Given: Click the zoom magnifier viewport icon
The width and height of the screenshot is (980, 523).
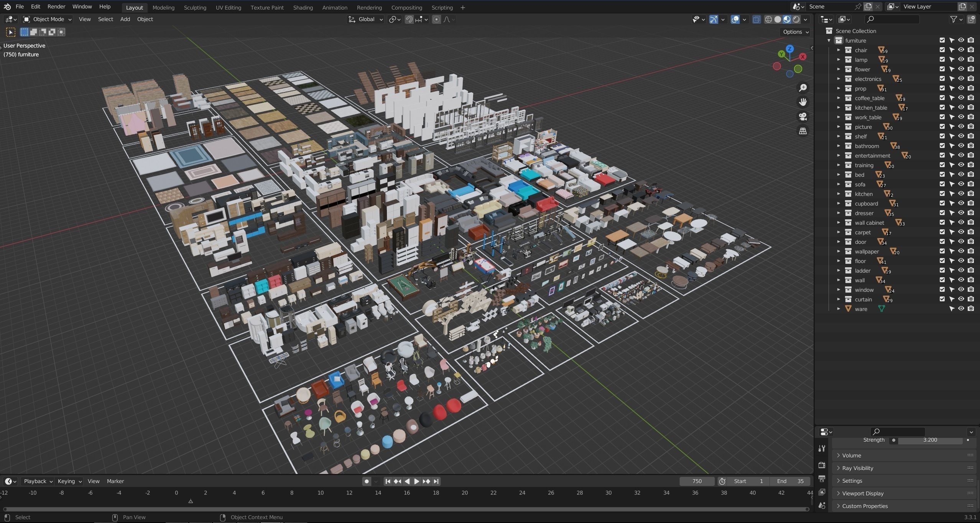Looking at the screenshot, I should point(802,88).
